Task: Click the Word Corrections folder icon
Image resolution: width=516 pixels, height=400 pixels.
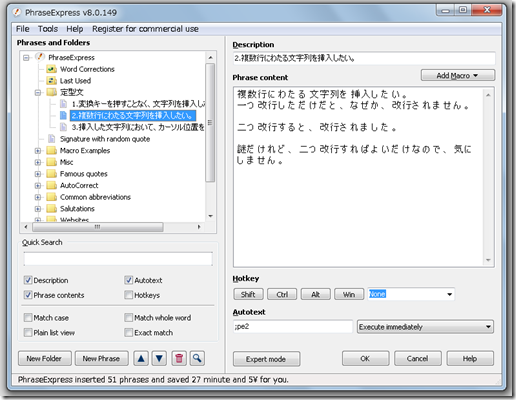Action: click(51, 69)
